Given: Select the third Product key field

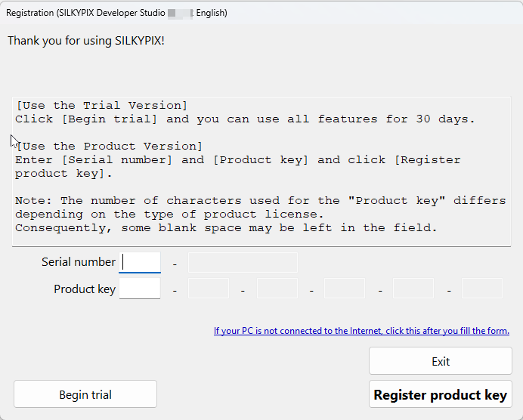Looking at the screenshot, I should pyautogui.click(x=277, y=289).
